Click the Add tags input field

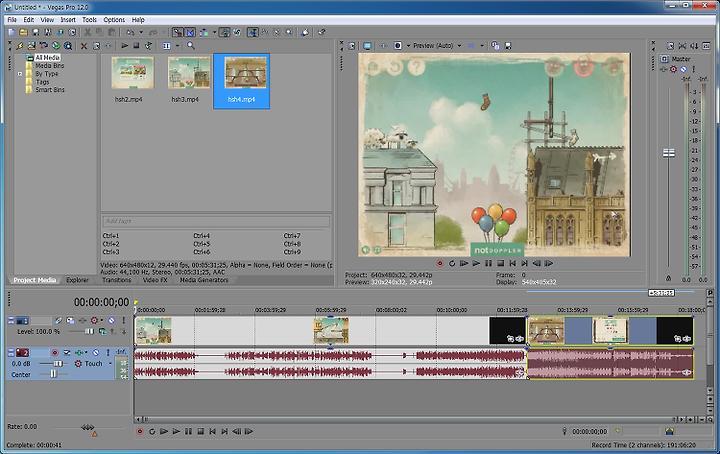[215, 221]
